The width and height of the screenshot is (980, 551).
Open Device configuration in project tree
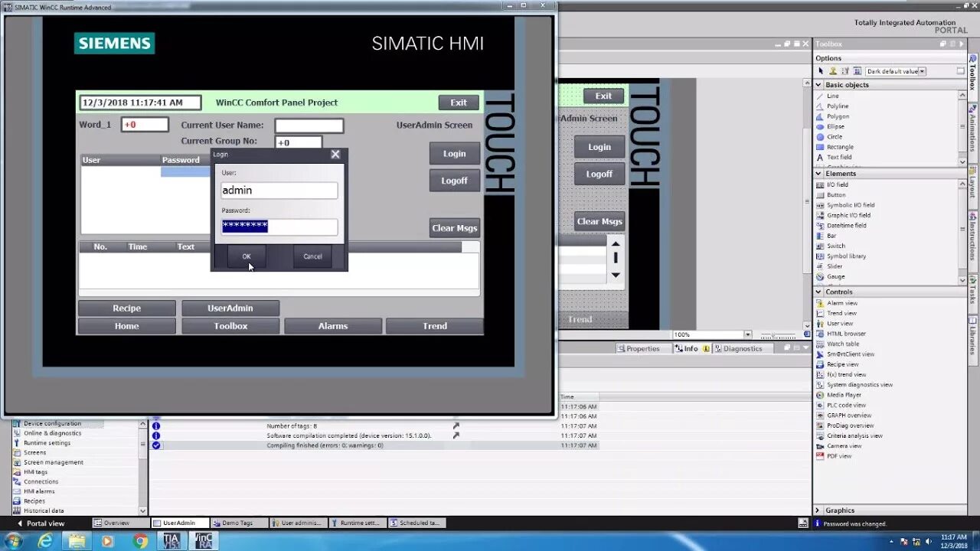pos(52,423)
